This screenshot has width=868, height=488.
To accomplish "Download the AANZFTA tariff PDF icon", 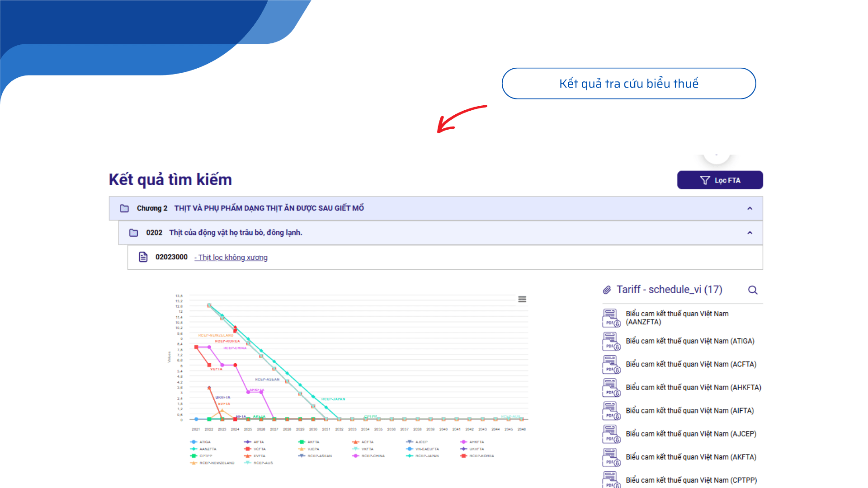I will (x=611, y=318).
